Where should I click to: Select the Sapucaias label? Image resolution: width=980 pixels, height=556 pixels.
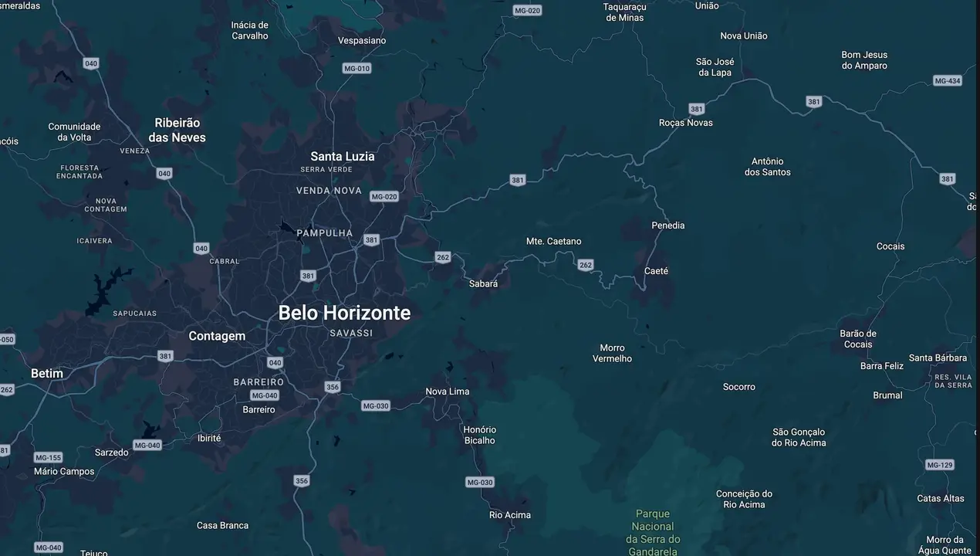pyautogui.click(x=134, y=314)
